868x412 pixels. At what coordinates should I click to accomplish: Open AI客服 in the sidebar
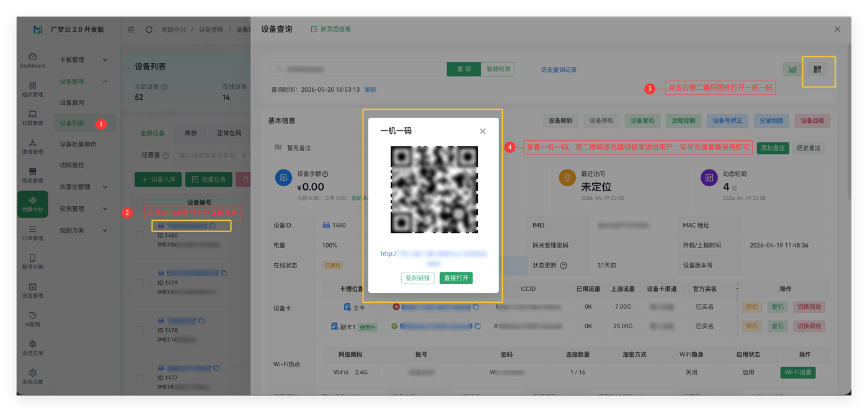pos(32,319)
